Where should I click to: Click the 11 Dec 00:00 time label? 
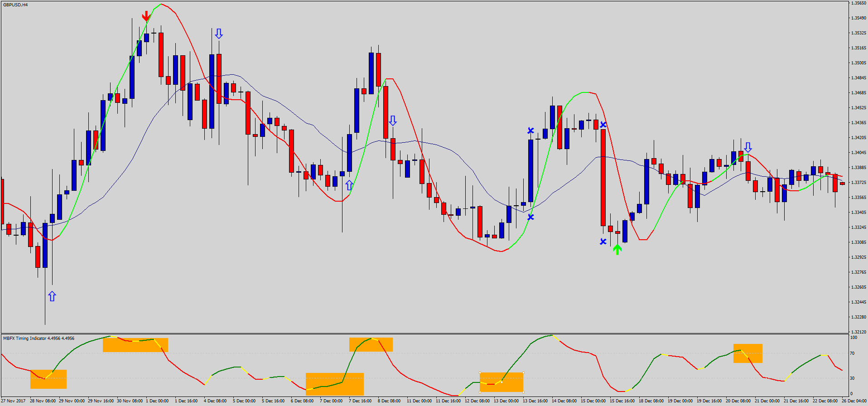pos(420,401)
